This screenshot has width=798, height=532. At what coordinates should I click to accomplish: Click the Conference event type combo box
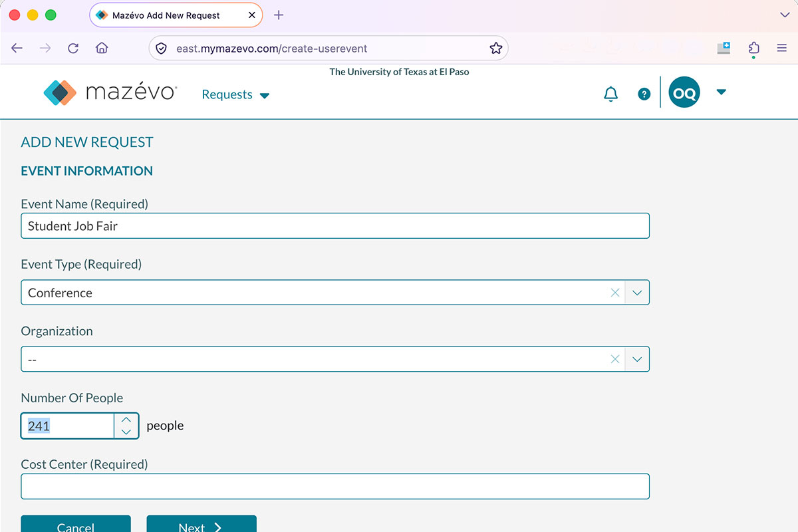335,293
